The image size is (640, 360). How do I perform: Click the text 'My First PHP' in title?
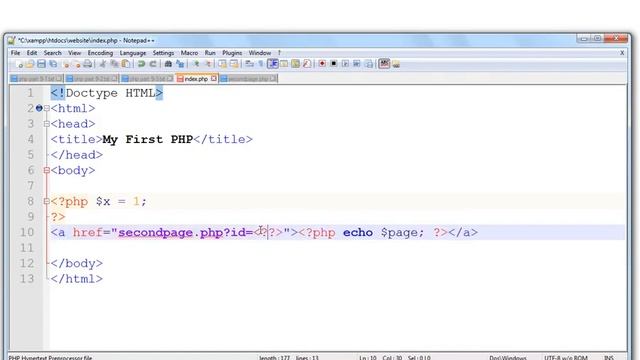click(147, 139)
